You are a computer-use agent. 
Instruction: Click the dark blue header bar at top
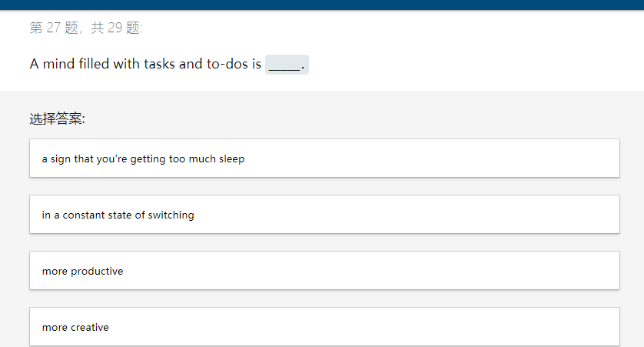(322, 5)
